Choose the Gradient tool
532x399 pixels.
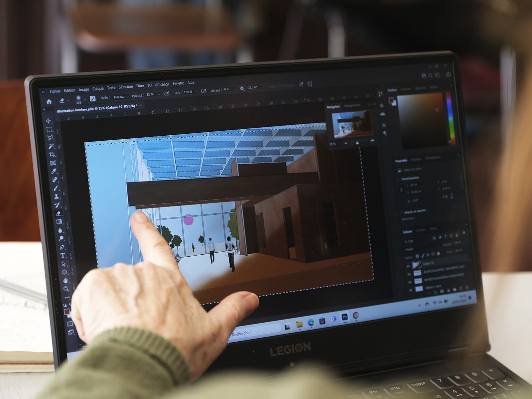coord(59,222)
